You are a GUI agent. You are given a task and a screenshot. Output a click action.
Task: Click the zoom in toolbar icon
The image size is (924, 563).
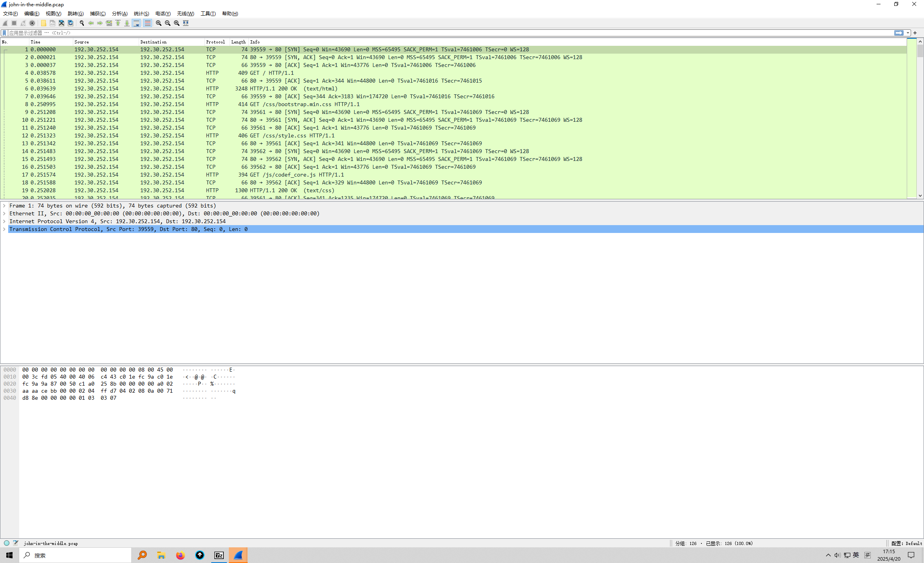(159, 23)
